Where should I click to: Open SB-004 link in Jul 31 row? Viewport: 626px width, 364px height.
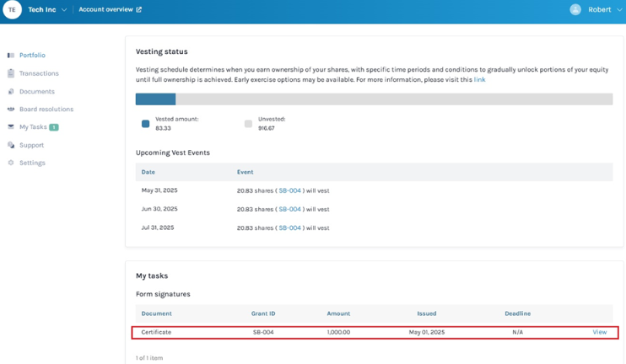[x=290, y=227]
